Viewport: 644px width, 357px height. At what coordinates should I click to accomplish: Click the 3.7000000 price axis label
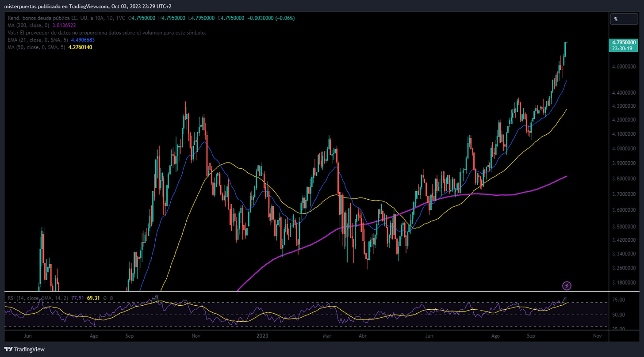pyautogui.click(x=624, y=194)
